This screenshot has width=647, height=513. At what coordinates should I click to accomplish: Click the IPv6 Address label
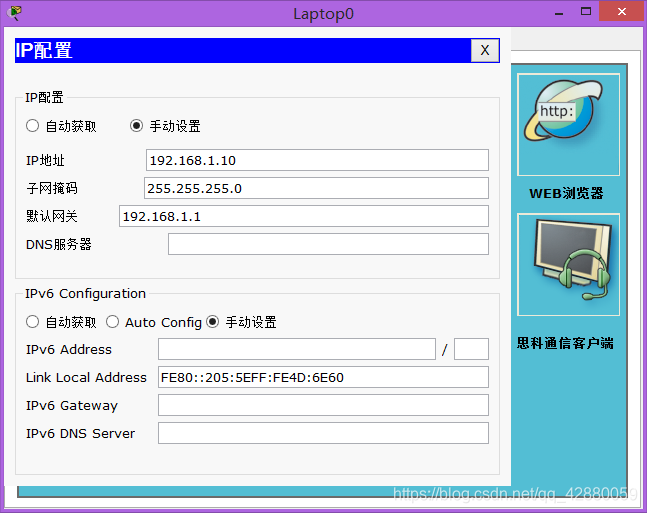[69, 350]
